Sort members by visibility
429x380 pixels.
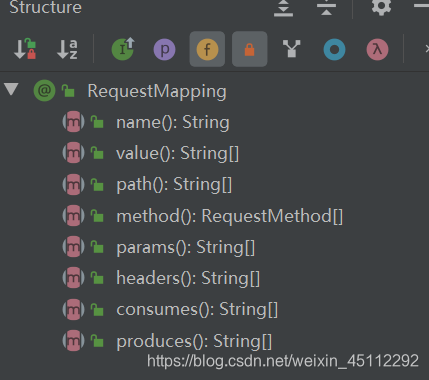coord(25,49)
